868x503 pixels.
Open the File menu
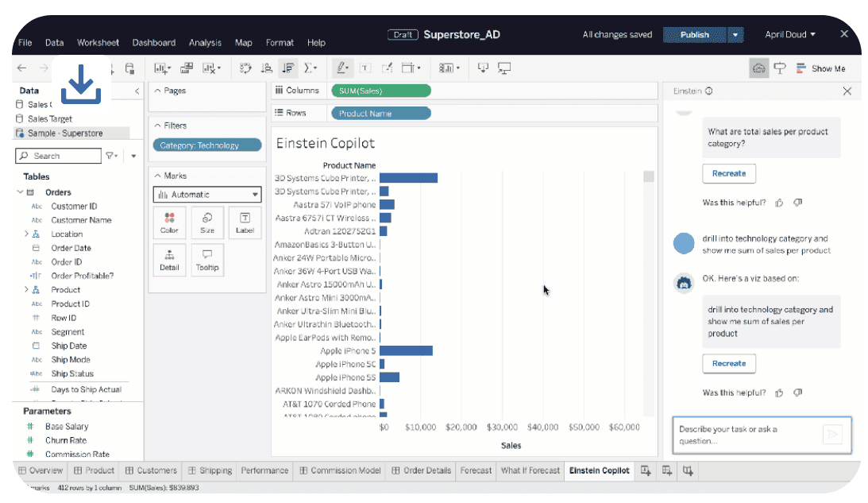pyautogui.click(x=25, y=43)
